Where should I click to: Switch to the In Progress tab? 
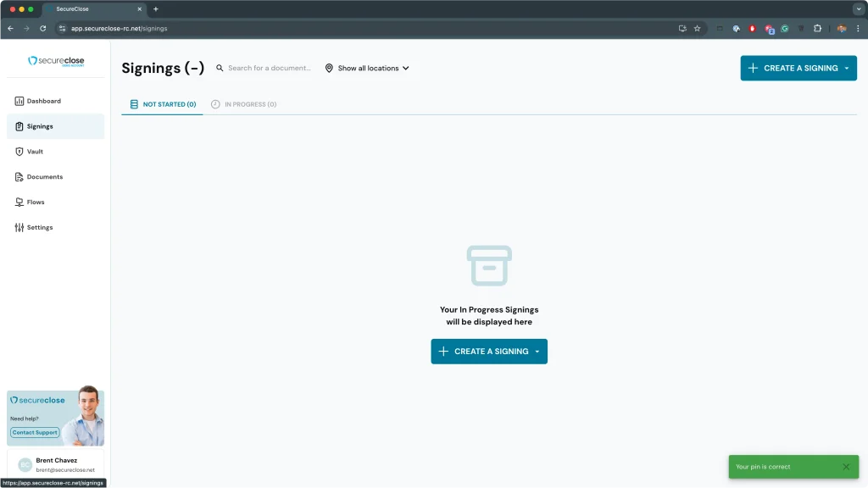[244, 104]
